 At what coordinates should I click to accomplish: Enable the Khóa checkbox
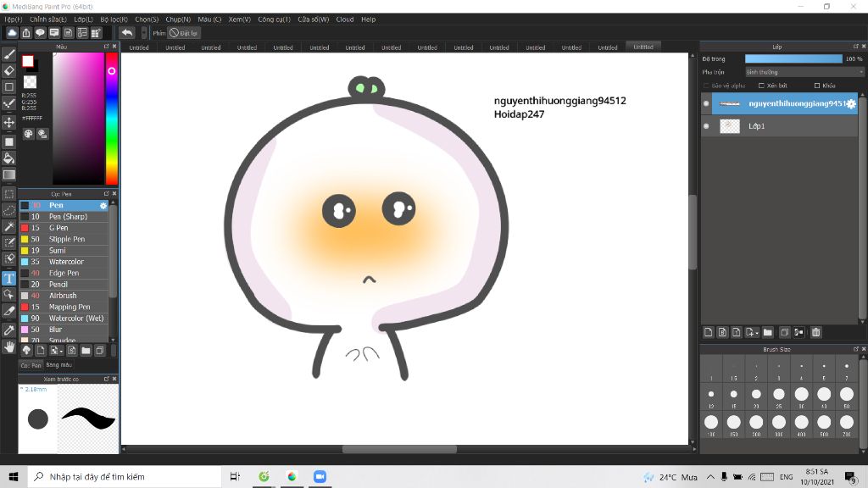click(817, 86)
